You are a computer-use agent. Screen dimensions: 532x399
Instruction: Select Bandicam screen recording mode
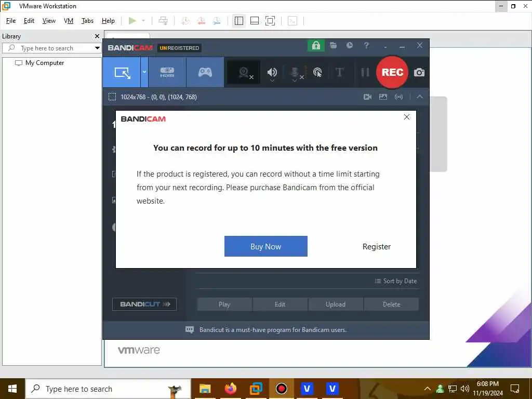point(122,72)
